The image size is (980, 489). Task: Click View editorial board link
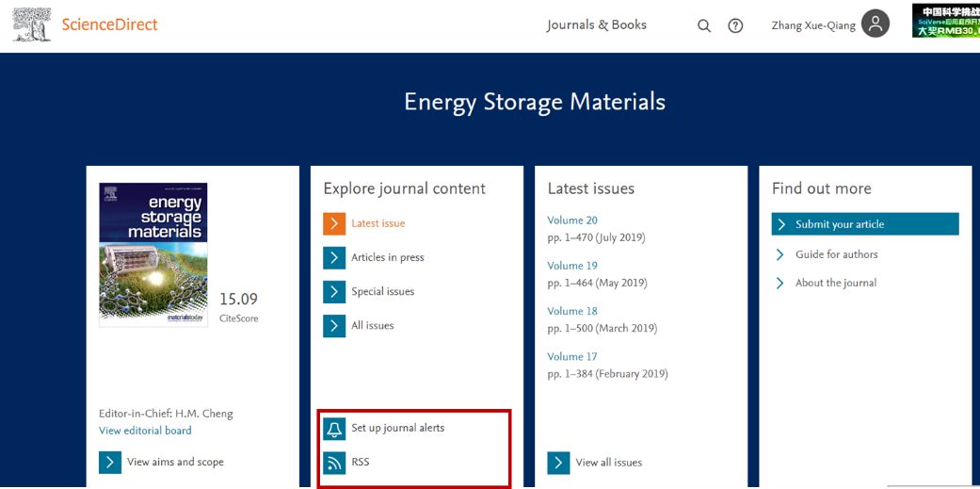(145, 431)
